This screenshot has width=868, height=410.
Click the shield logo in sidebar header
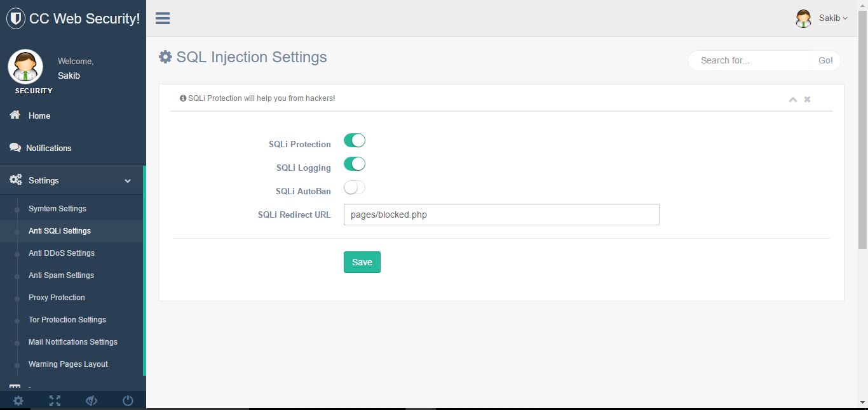point(16,18)
